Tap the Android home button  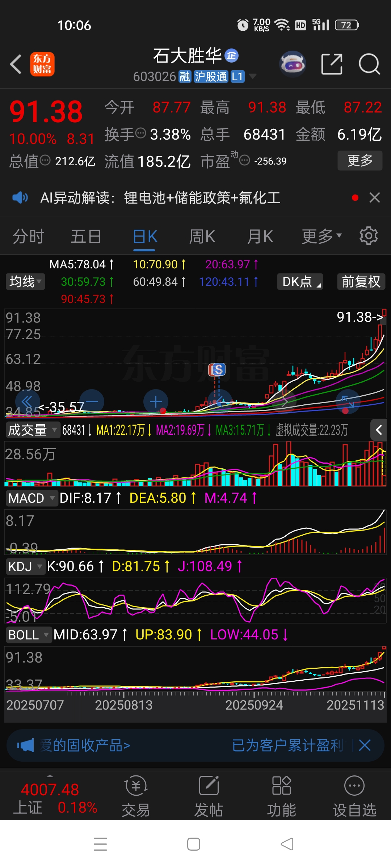(x=194, y=844)
